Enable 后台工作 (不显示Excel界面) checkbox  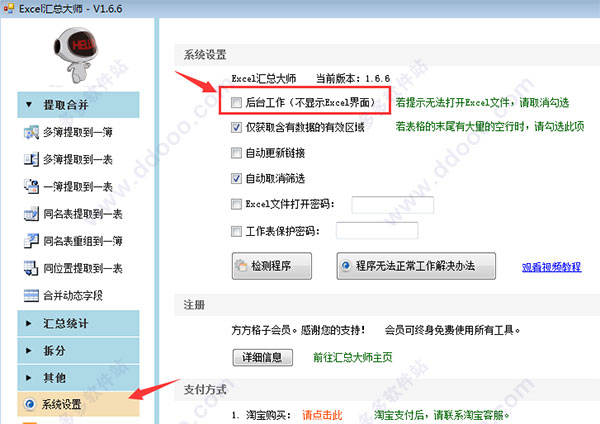click(x=236, y=102)
